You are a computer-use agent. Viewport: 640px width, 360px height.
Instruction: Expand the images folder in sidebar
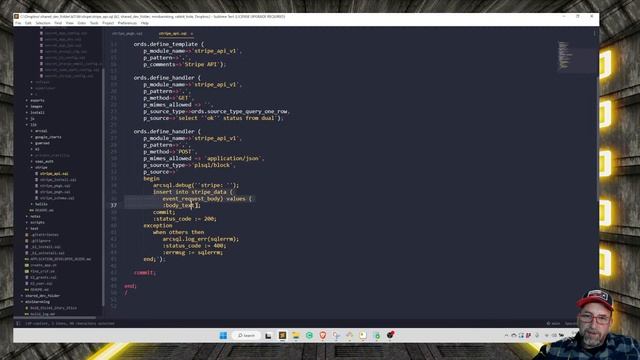point(36,107)
